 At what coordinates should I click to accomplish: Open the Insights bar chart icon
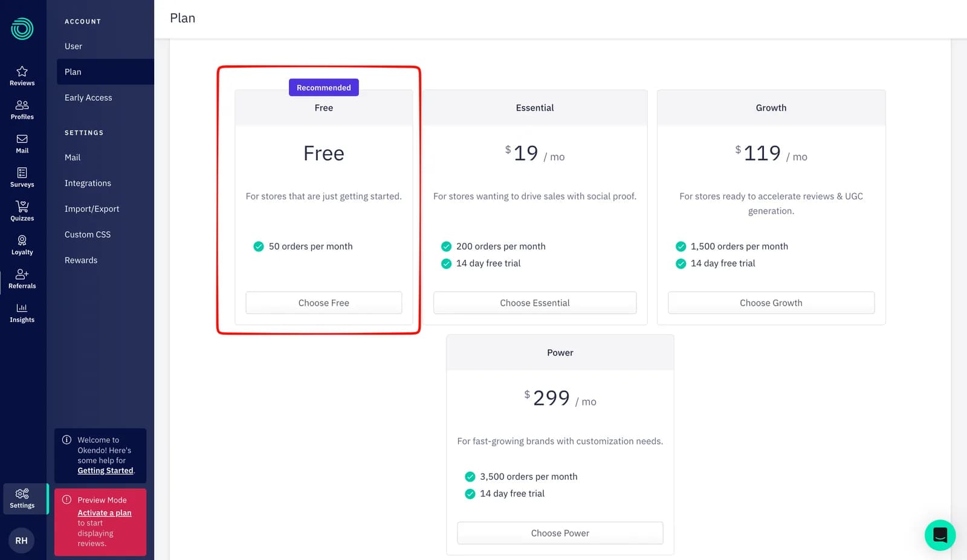pyautogui.click(x=22, y=308)
